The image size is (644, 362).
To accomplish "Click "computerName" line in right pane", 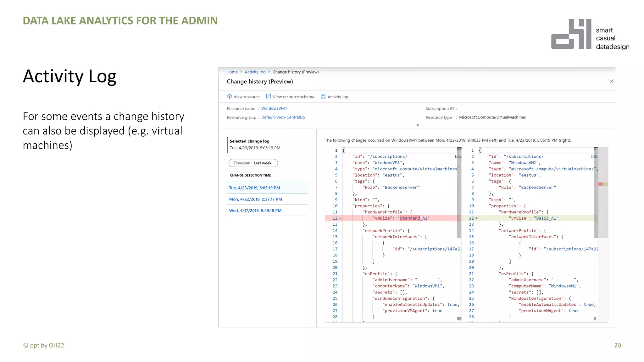I will pyautogui.click(x=545, y=286).
